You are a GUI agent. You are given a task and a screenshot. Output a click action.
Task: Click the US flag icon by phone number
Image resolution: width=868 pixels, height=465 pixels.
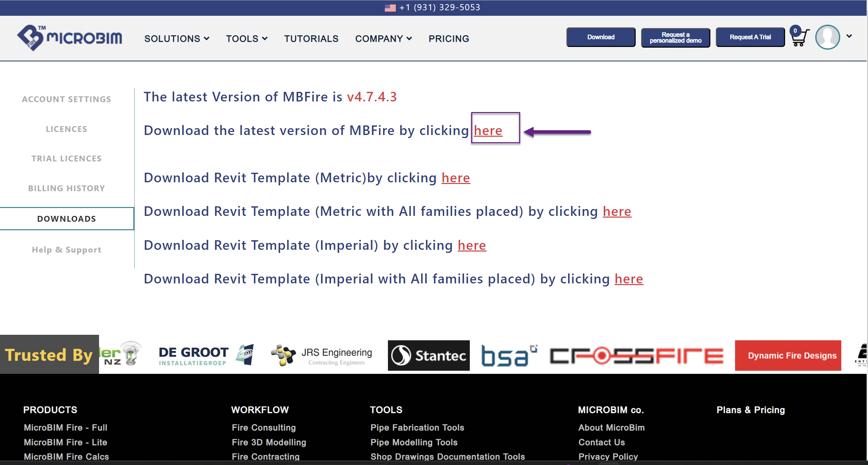pyautogui.click(x=390, y=8)
